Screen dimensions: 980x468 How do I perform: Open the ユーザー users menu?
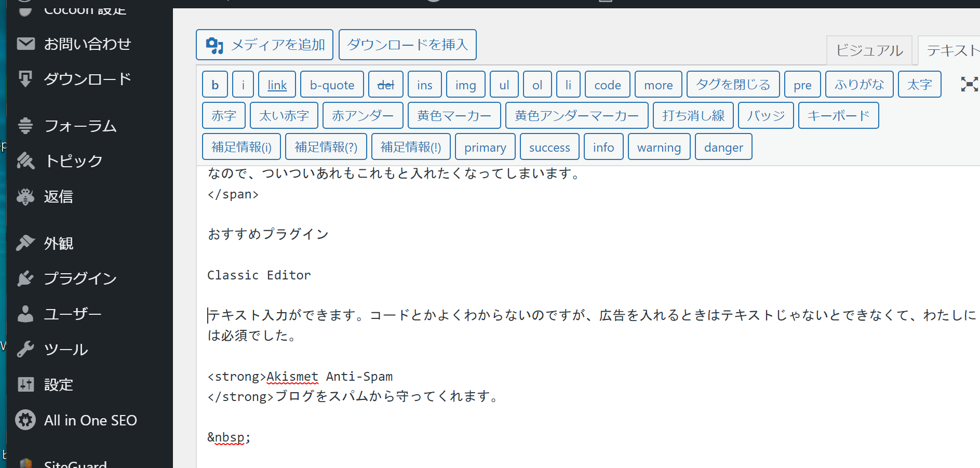(72, 314)
